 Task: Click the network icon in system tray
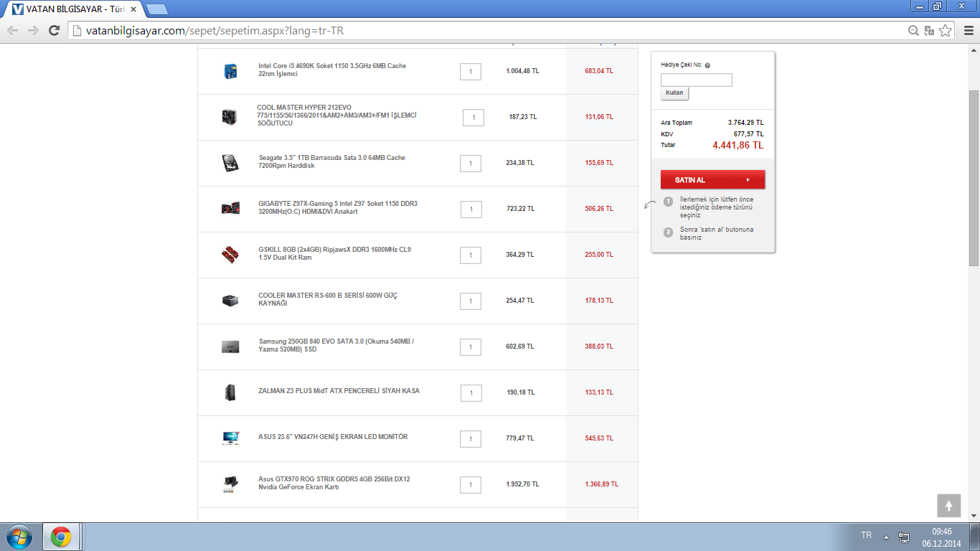(904, 537)
